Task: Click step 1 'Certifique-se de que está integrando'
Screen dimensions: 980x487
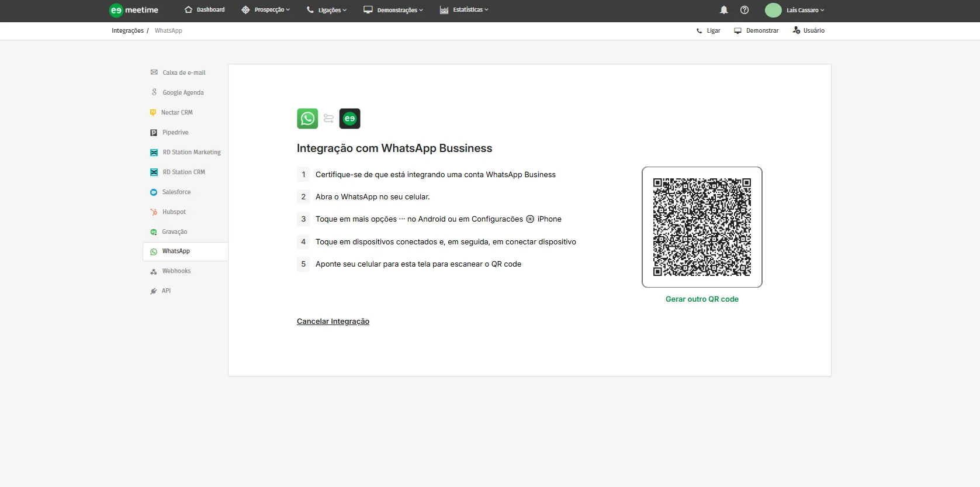Action: [x=435, y=175]
